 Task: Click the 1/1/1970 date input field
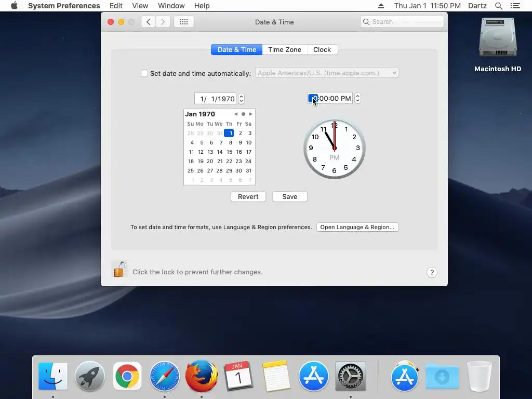(216, 99)
